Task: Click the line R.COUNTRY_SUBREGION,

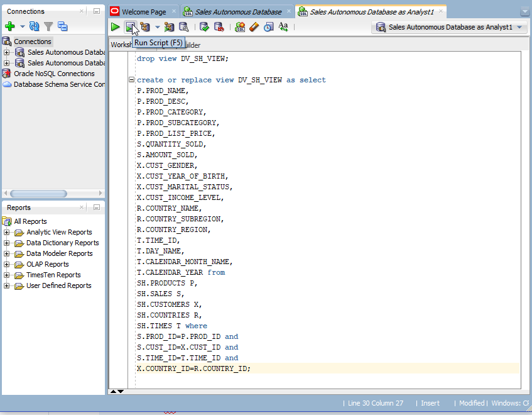Action: coord(180,219)
